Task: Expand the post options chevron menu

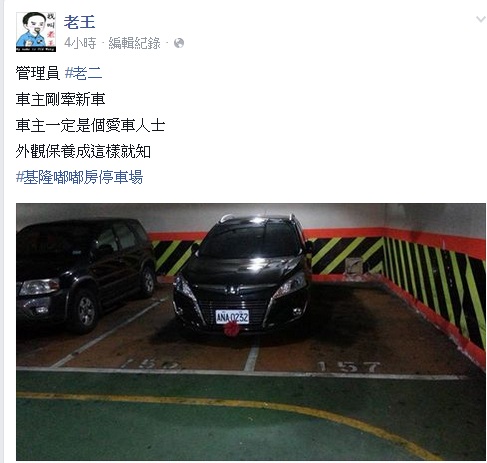Action: pyautogui.click(x=481, y=19)
